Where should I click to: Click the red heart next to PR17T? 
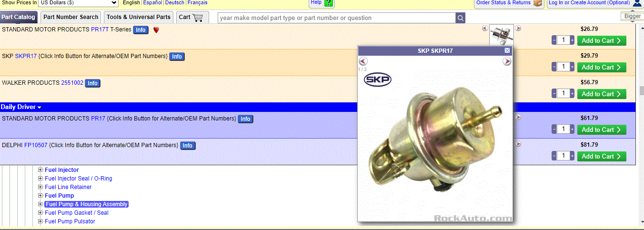156,30
